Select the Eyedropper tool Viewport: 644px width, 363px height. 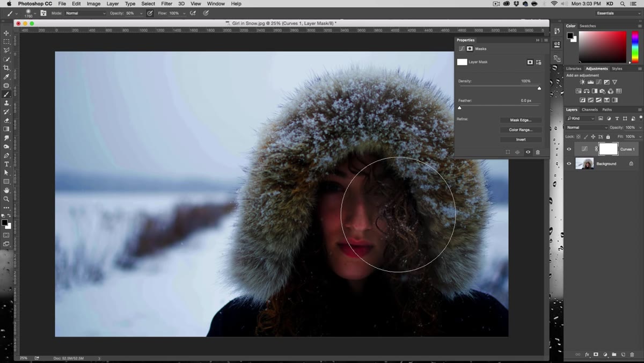coord(6,77)
